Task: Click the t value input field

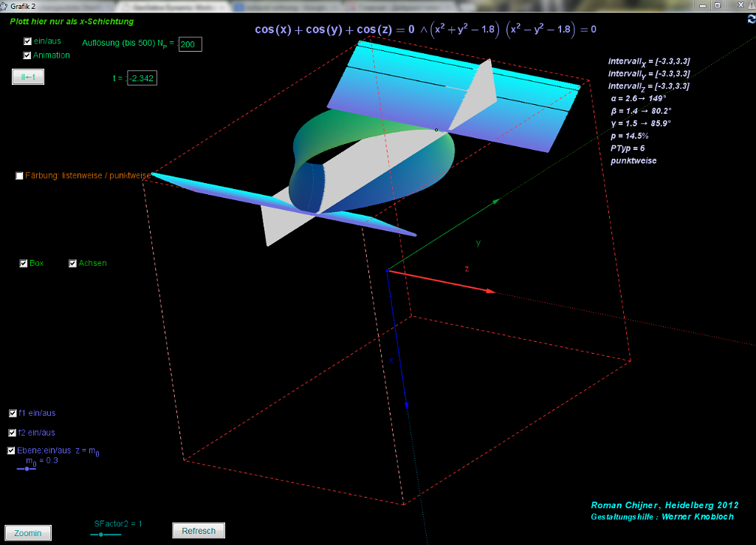Action: 142,78
